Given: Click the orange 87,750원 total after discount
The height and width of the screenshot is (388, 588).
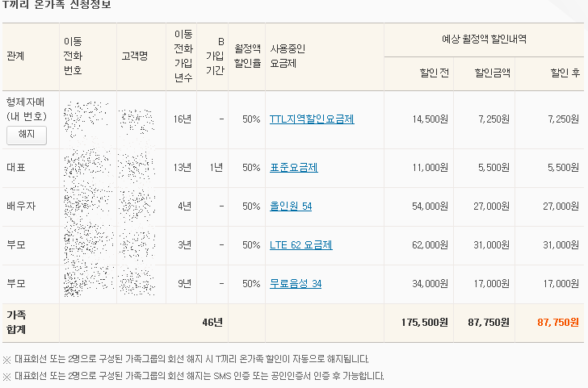Looking at the screenshot, I should (558, 323).
